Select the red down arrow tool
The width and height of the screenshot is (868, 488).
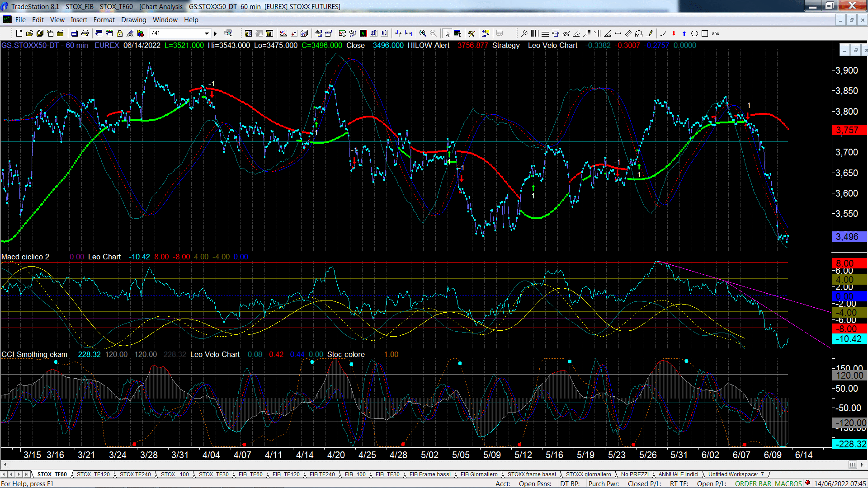tap(674, 33)
